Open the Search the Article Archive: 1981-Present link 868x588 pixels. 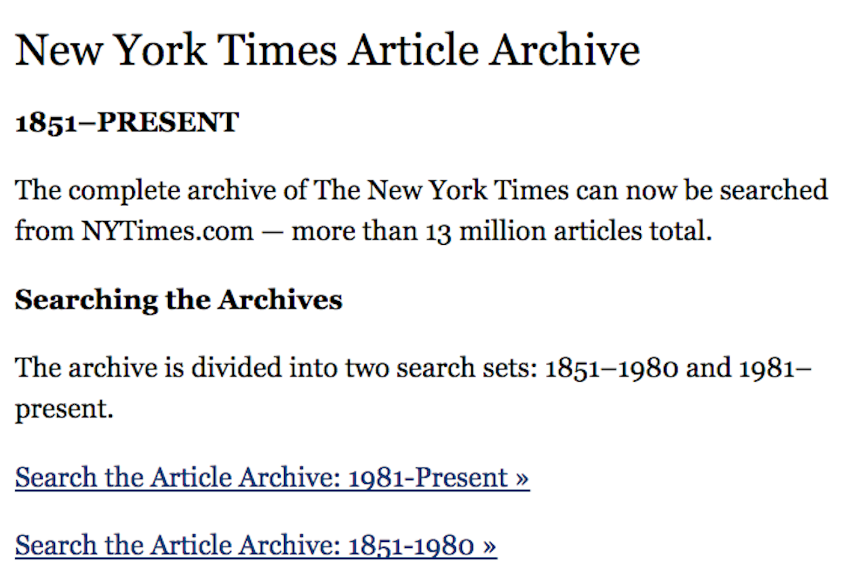click(x=271, y=477)
